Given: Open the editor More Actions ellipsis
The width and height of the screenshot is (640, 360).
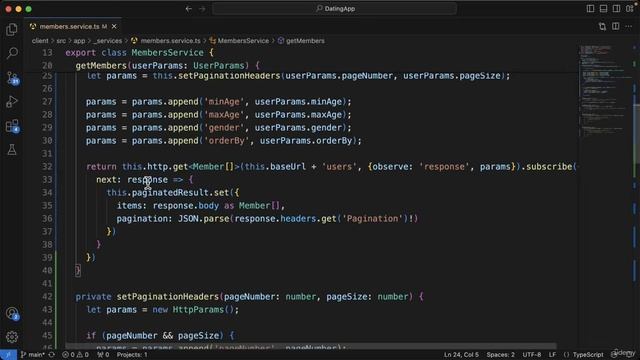Looking at the screenshot, I should [629, 27].
